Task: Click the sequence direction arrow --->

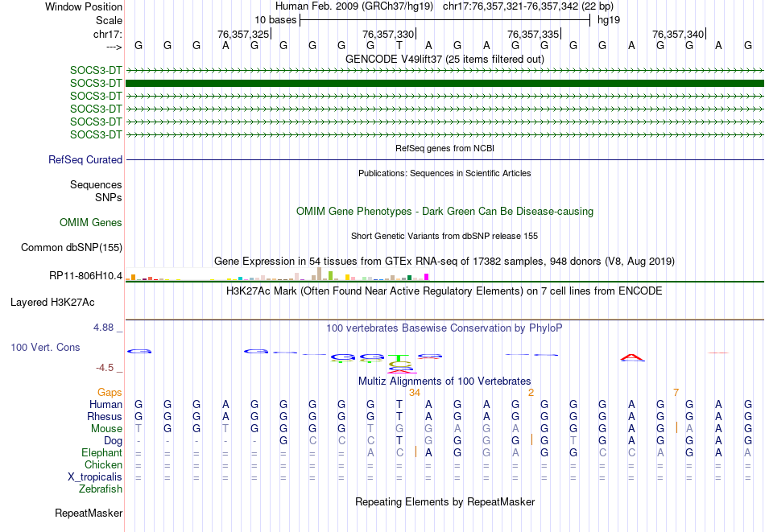Action: (114, 47)
